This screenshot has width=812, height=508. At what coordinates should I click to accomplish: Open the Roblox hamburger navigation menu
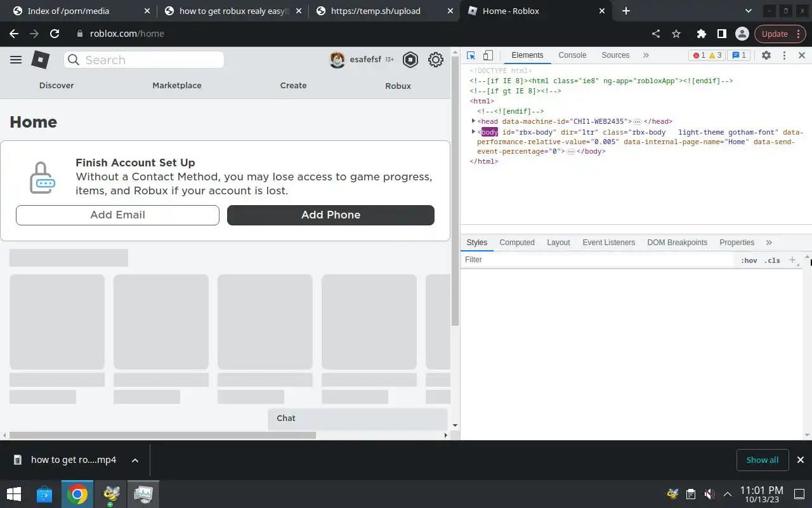16,60
